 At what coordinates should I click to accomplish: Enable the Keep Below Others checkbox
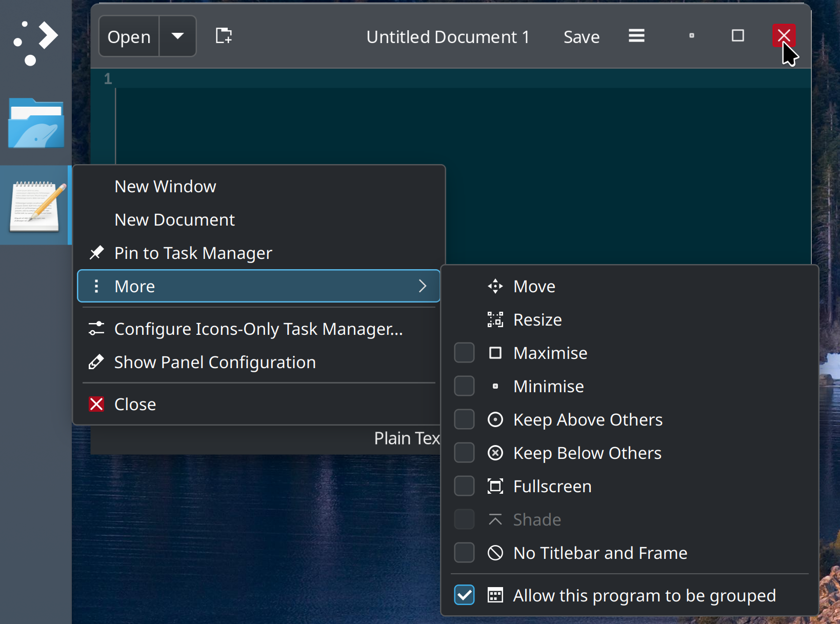tap(464, 453)
